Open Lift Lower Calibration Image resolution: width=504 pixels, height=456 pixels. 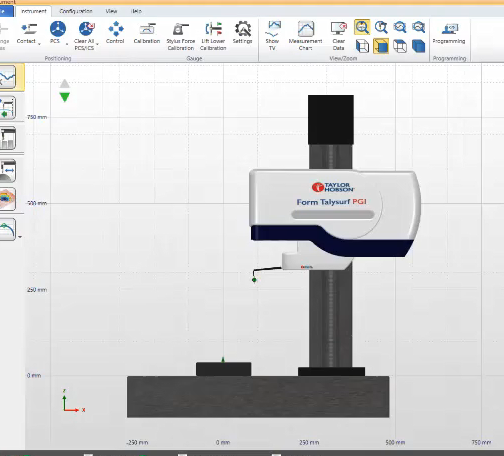tap(213, 36)
